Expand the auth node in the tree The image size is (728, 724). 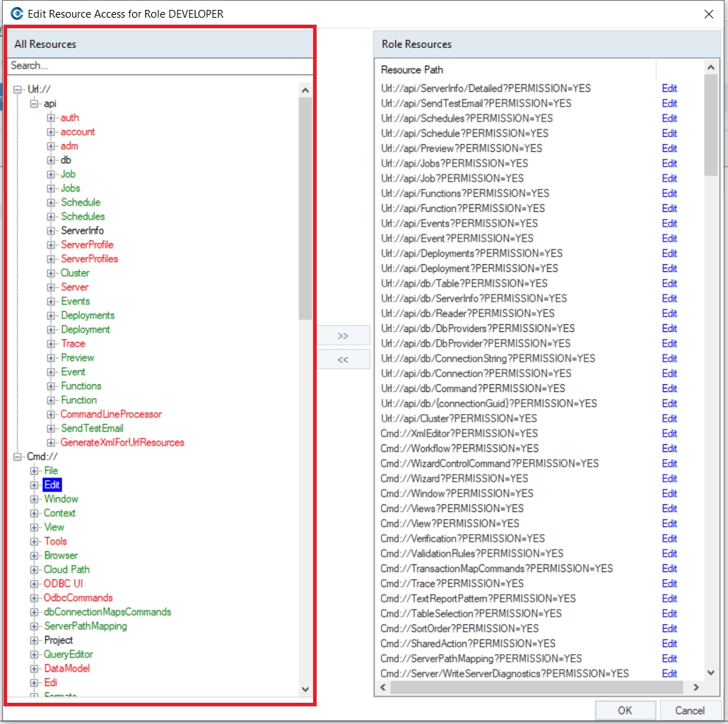pos(51,118)
